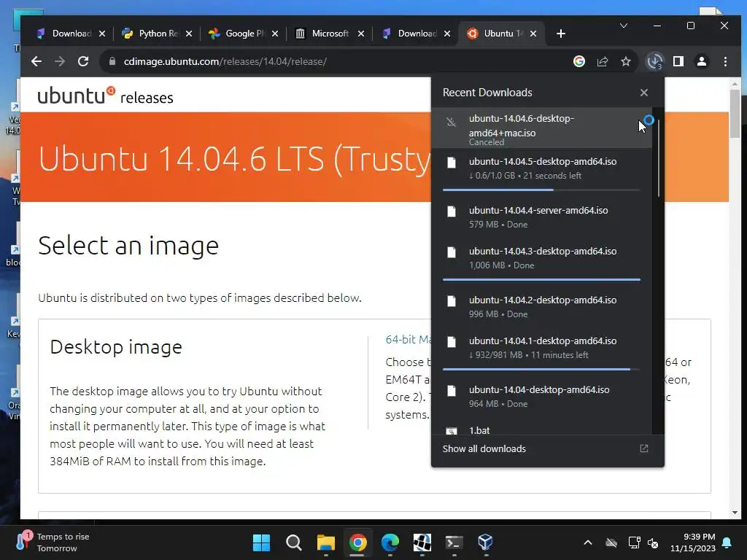Click the muted volume tray icon
Image resolution: width=747 pixels, height=560 pixels.
pyautogui.click(x=653, y=542)
